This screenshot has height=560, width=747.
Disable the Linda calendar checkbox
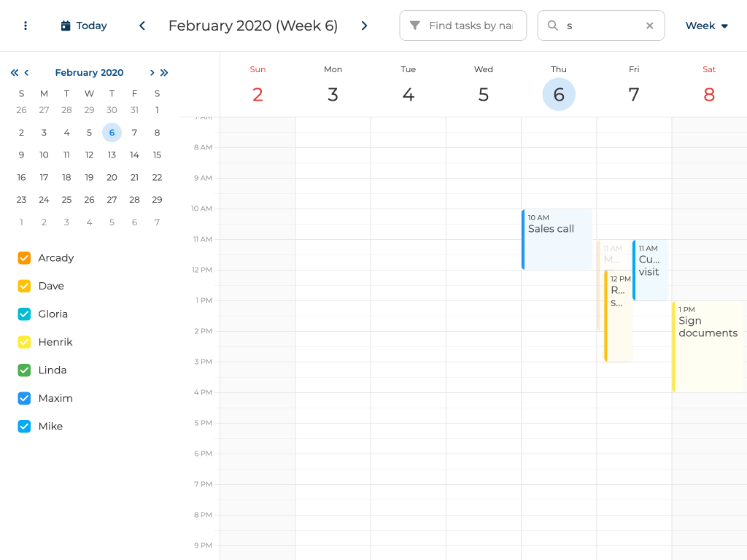tap(24, 370)
